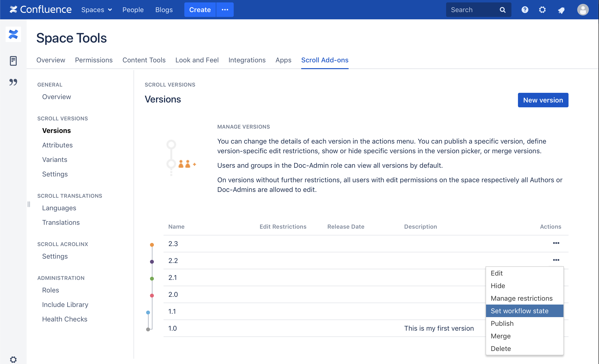Open Blog quote icon in sidebar
This screenshot has height=364, width=599.
[x=13, y=82]
